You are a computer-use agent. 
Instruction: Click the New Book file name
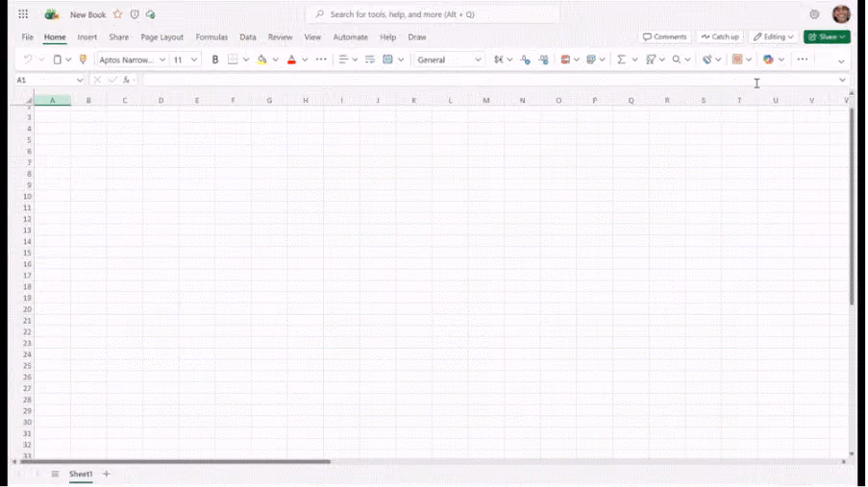coord(87,15)
